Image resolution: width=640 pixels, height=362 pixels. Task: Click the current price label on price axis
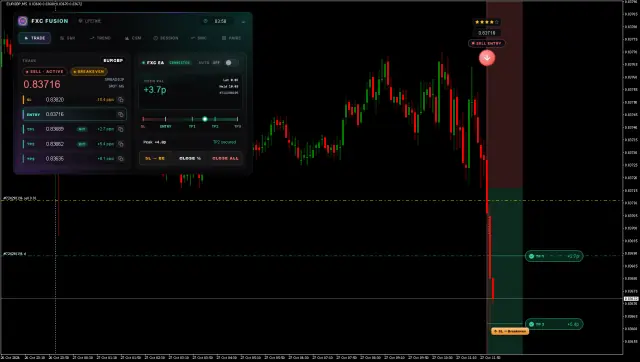[x=631, y=299]
